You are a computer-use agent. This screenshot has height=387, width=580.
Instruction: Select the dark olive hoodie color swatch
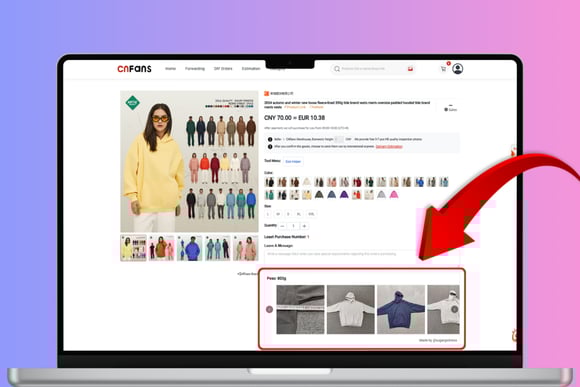click(319, 195)
